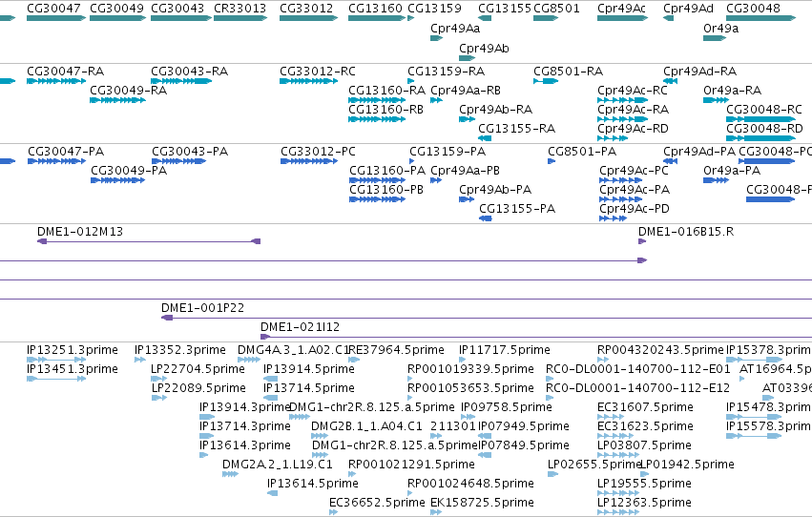Click the BAC clone 'DME1-012M13'
Image resolution: width=812 pixels, height=517 pixels.
[x=80, y=232]
